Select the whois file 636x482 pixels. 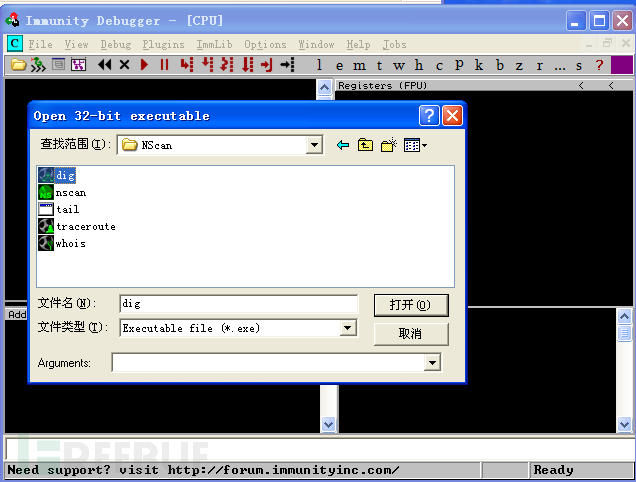coord(62,243)
